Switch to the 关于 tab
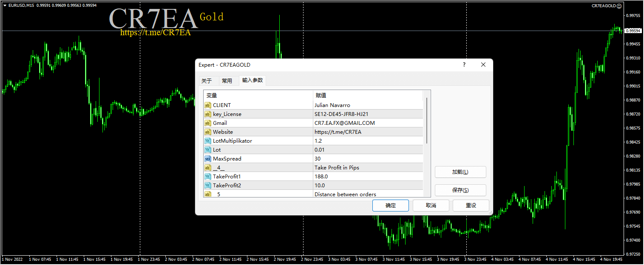 coord(207,81)
